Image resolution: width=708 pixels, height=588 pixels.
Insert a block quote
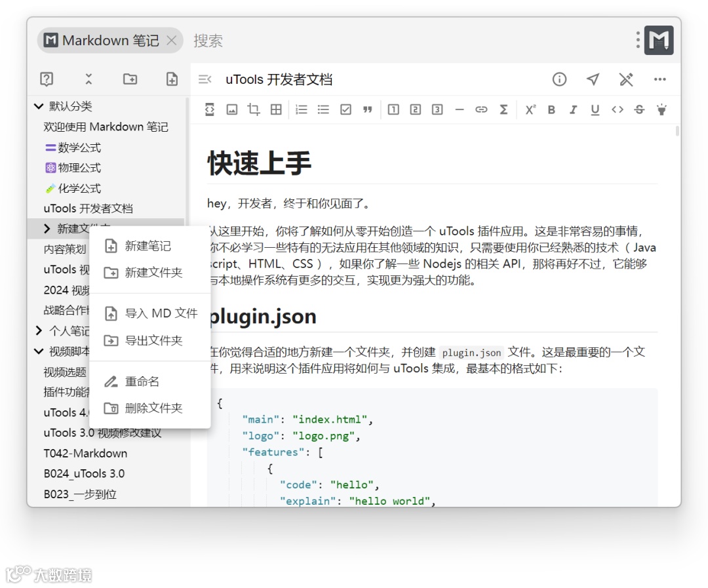pyautogui.click(x=368, y=109)
